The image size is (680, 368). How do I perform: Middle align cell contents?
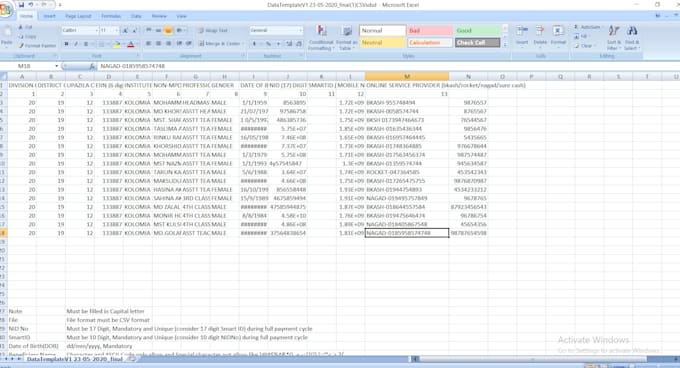pyautogui.click(x=158, y=30)
